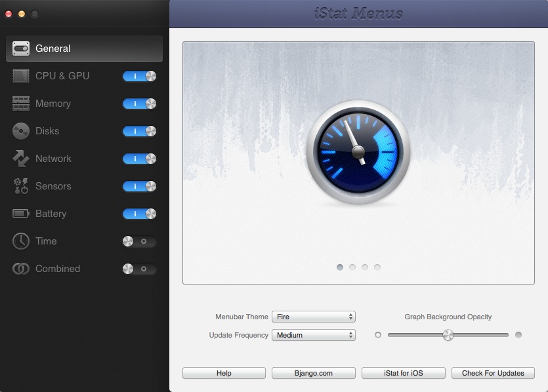Go to the Disks section label

tap(47, 131)
